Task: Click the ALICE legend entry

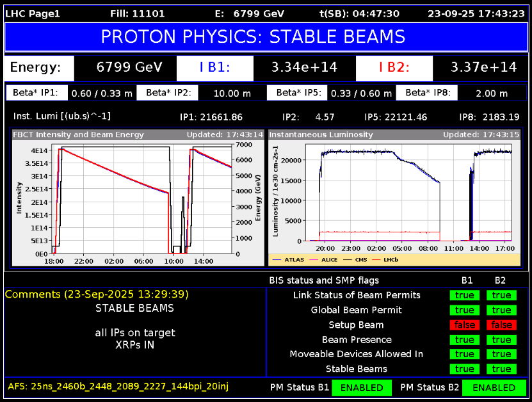Action: coord(325,259)
